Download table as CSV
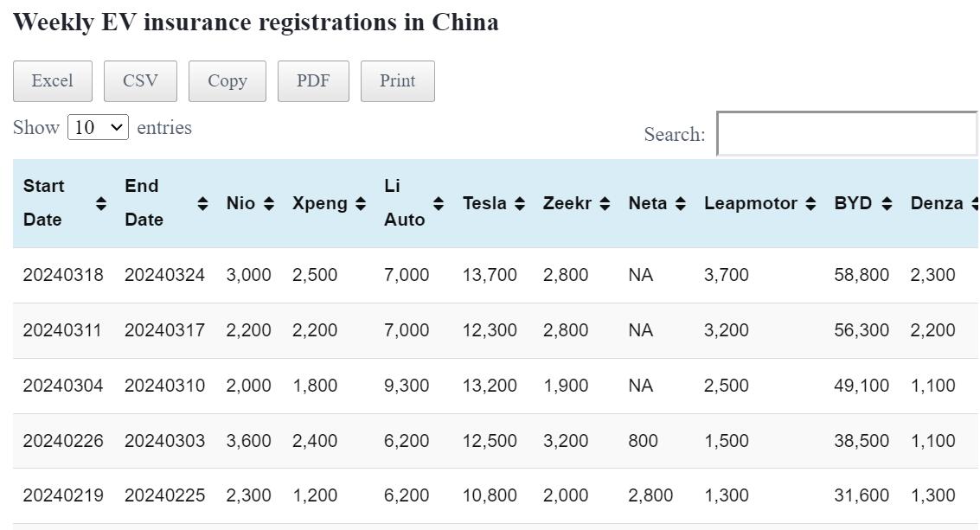Viewport: 980px width, 530px height. [x=140, y=81]
